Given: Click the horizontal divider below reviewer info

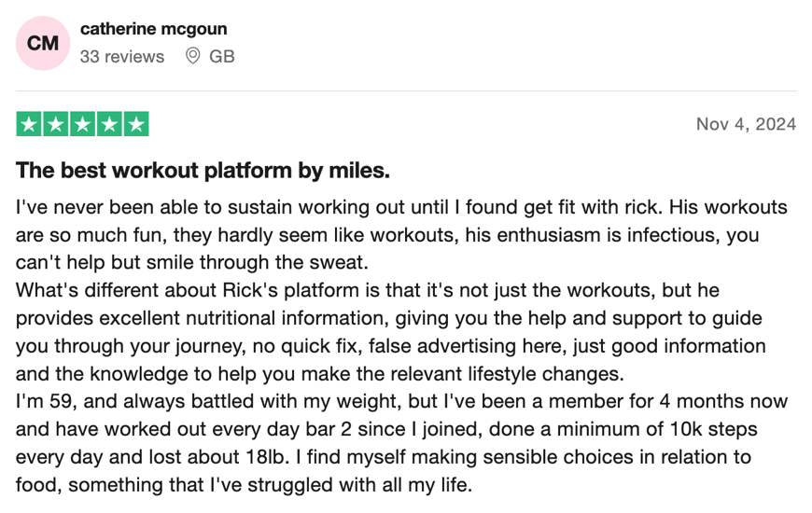Looking at the screenshot, I should click(x=406, y=91).
